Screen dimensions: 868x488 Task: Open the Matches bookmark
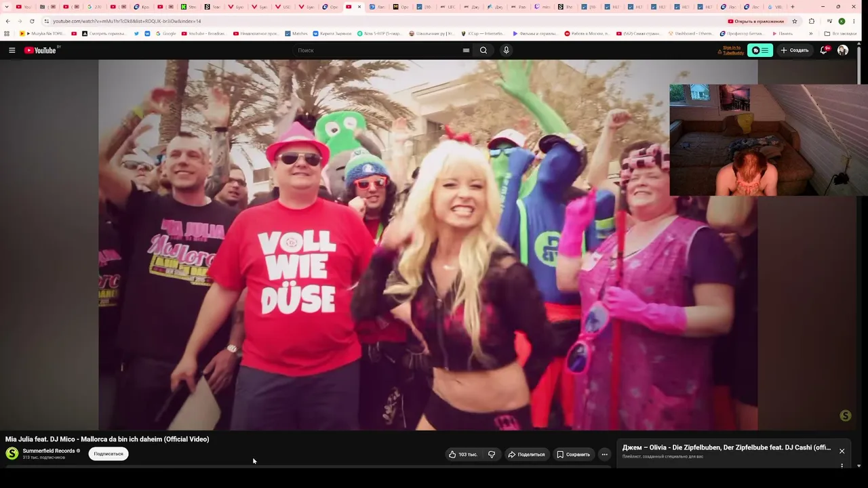296,33
